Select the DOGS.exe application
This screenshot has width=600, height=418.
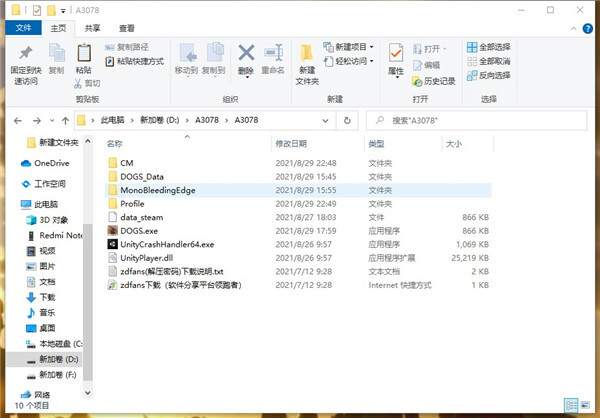point(298,231)
